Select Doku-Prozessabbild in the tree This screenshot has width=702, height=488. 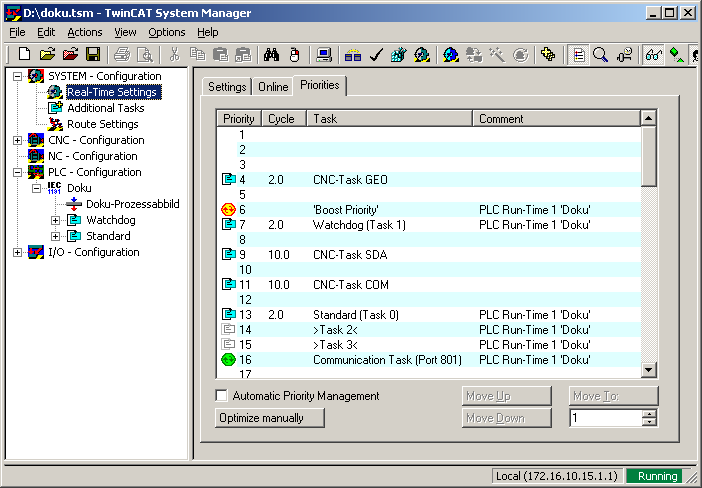click(x=133, y=204)
